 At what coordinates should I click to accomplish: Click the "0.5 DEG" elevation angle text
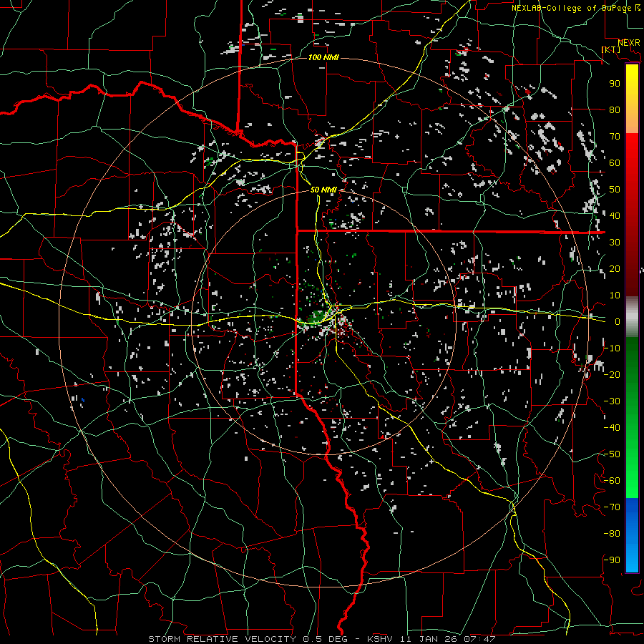click(326, 639)
